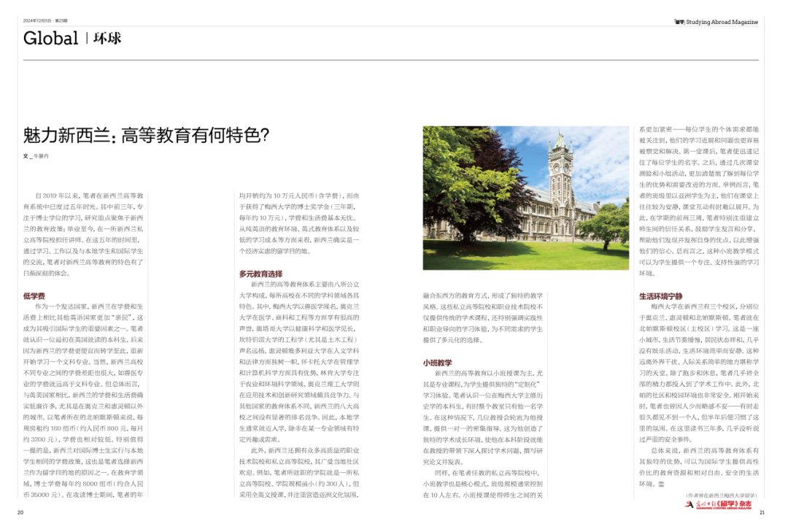Click the "生活环境宁静" section heading
This screenshot has height=532, width=788.
(x=660, y=296)
